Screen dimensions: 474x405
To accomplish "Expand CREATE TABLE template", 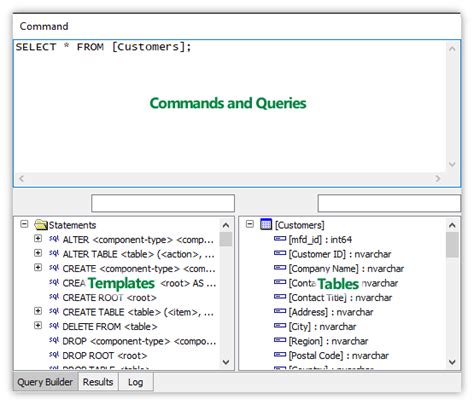I will click(38, 311).
